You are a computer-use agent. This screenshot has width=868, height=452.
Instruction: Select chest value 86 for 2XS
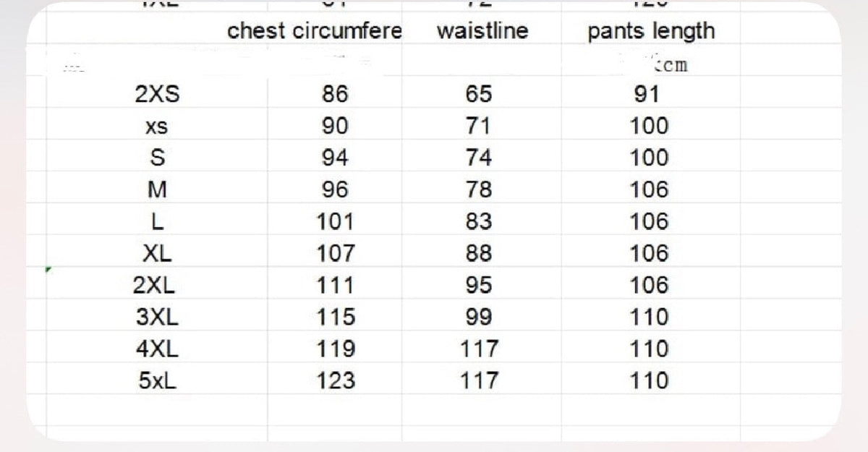pos(335,94)
